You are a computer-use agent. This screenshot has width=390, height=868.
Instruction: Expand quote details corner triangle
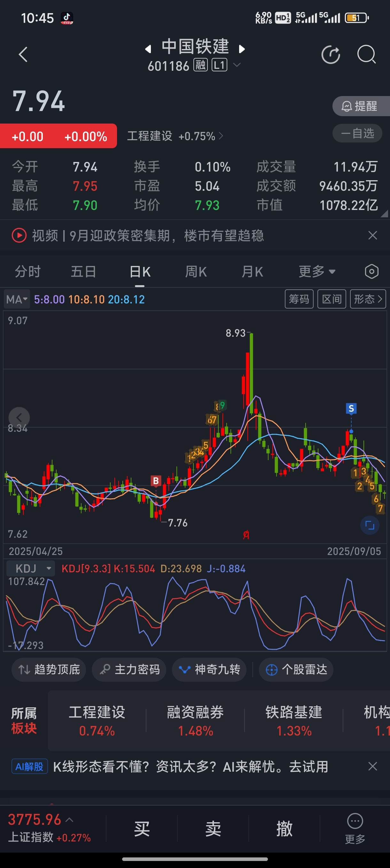pos(384,213)
